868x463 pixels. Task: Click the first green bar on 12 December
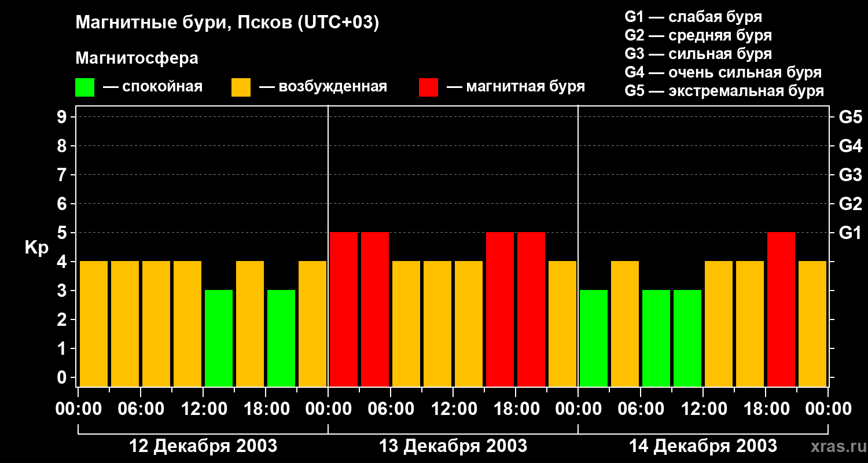coord(219,338)
